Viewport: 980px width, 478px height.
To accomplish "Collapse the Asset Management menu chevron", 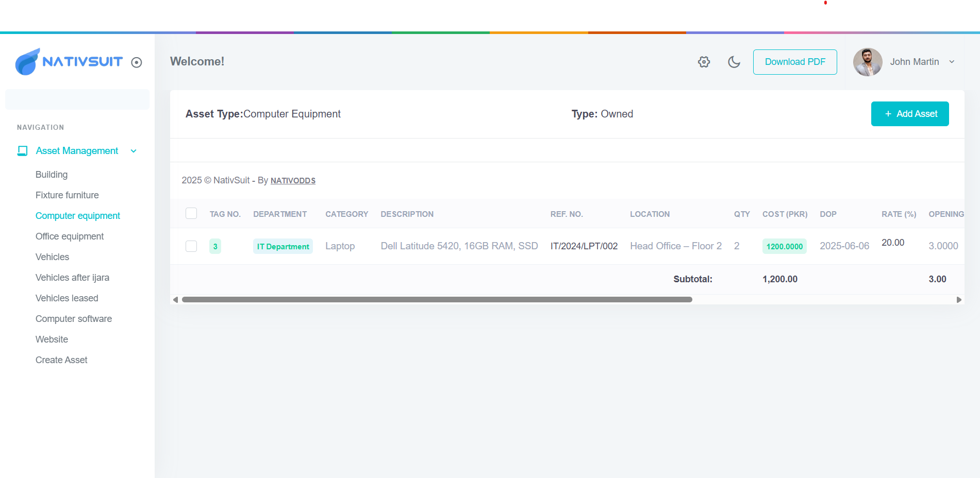I will (x=134, y=151).
